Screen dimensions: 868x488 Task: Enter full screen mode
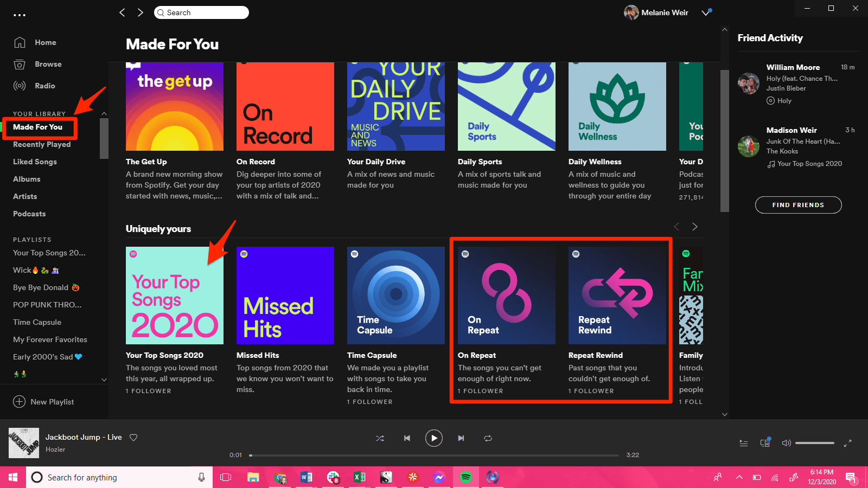(848, 443)
